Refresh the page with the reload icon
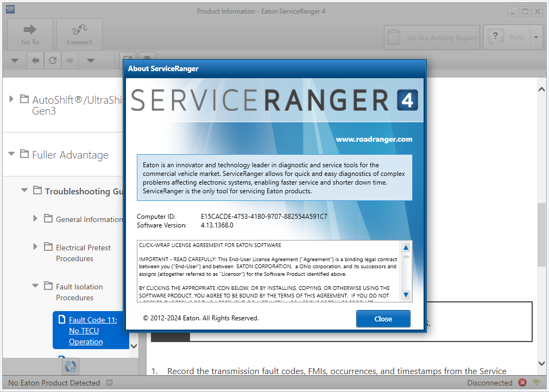The width and height of the screenshot is (549, 392). [x=52, y=60]
